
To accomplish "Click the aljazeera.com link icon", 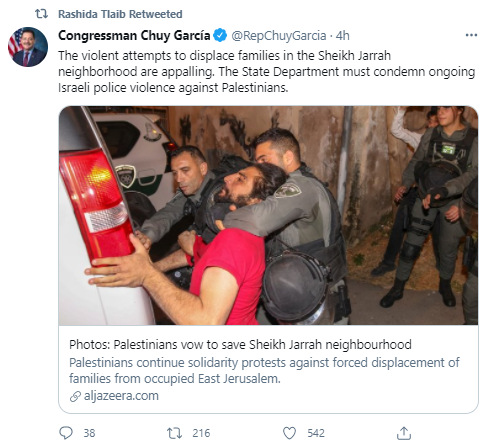I will click(x=75, y=396).
